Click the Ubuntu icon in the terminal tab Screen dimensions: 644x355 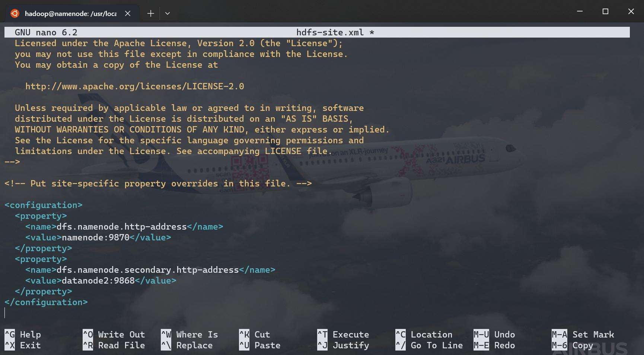(15, 13)
